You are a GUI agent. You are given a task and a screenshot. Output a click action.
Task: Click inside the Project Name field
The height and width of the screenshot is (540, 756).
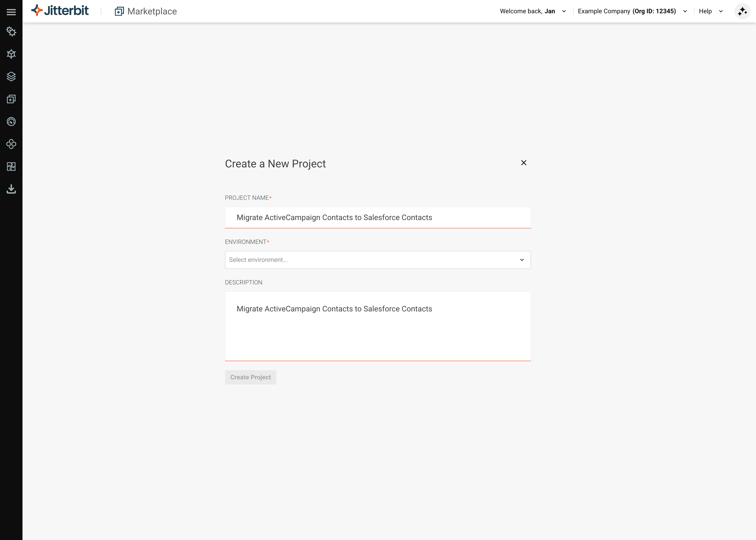coord(378,218)
